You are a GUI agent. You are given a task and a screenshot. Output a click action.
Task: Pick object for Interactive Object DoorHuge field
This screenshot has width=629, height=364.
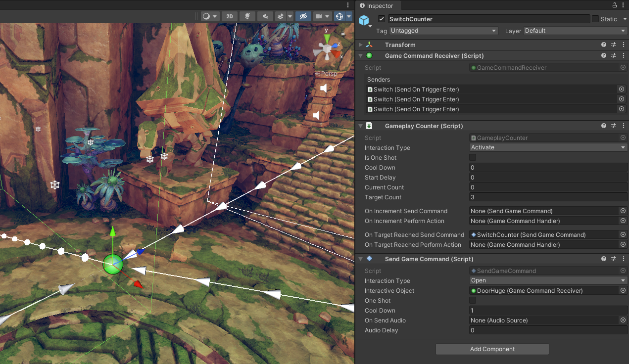pos(623,291)
